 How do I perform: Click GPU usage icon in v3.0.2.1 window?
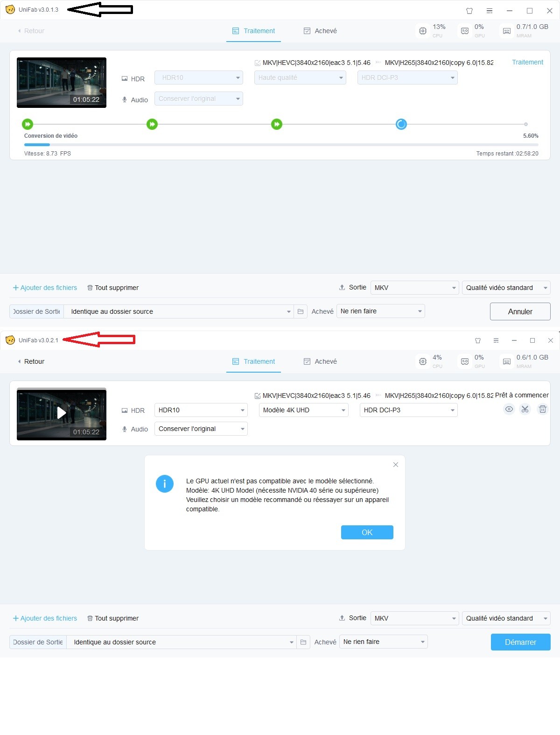coord(465,361)
